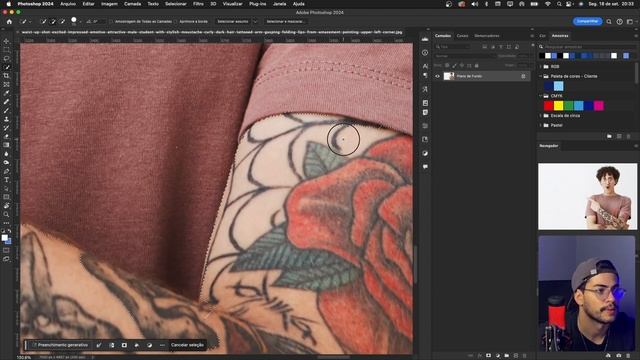Viewport: 640px width, 360px height.
Task: Delete swatch using trash icon
Action: click(629, 136)
